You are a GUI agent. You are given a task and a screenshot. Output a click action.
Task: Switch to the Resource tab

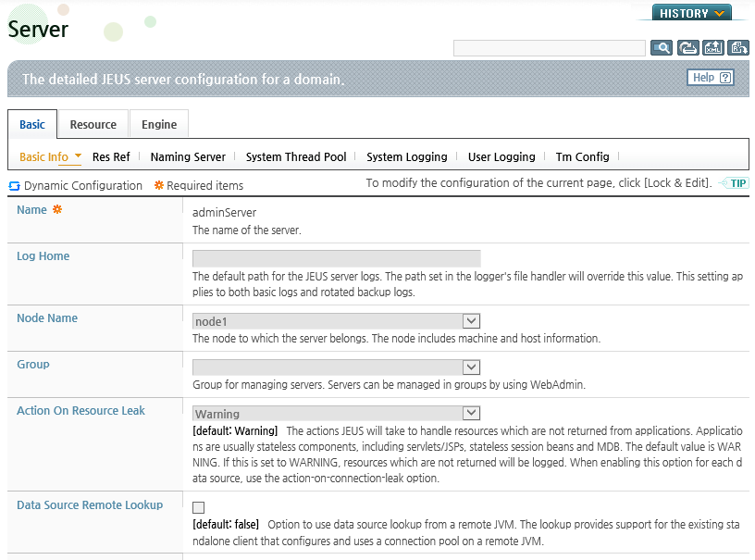coord(93,124)
